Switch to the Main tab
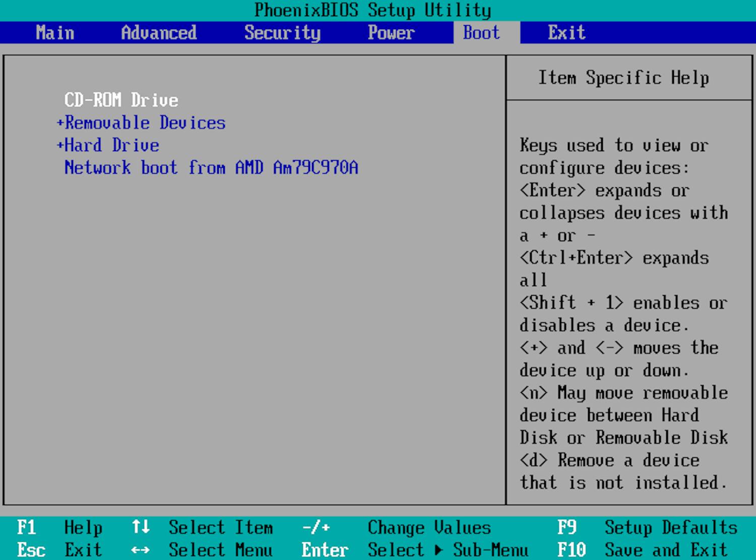The image size is (756, 560). (54, 32)
